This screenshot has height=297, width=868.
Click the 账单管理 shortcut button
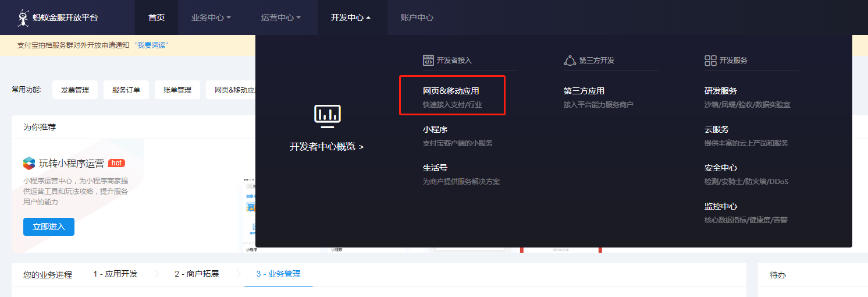(x=177, y=90)
